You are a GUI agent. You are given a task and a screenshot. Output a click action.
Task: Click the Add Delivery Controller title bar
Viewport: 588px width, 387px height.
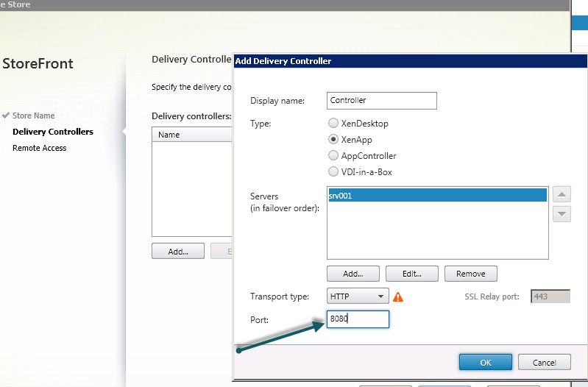pos(410,61)
